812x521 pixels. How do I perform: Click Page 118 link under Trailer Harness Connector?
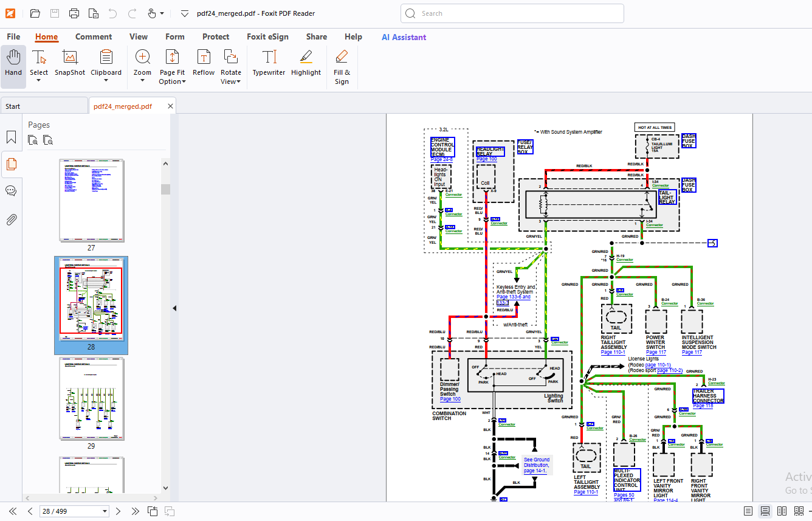[x=703, y=406]
